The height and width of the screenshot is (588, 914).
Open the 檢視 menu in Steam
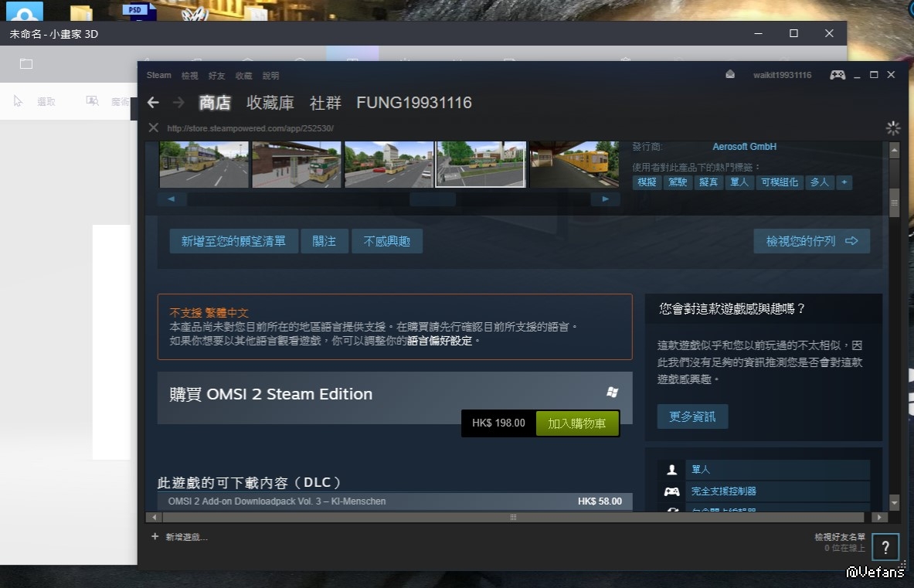[189, 76]
